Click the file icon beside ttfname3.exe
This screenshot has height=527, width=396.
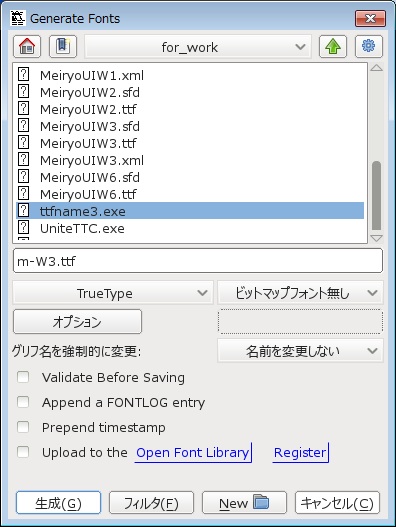(x=23, y=210)
